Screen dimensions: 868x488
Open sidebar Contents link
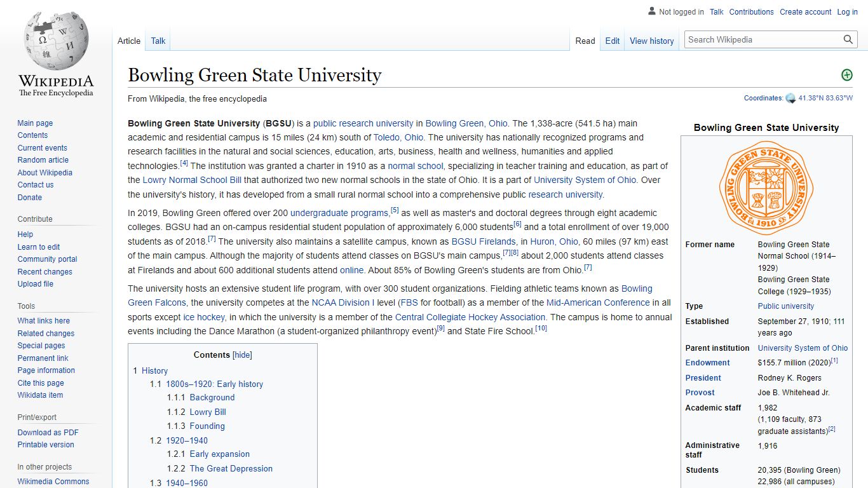(32, 135)
